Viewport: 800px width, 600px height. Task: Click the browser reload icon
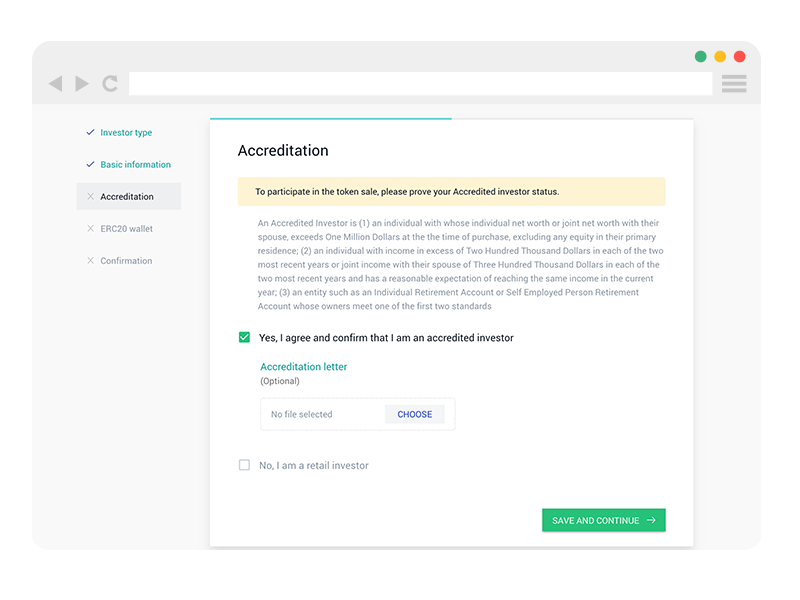110,83
